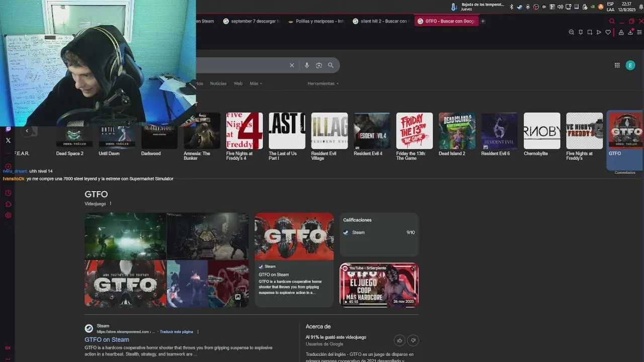Click the magnifier search submit icon
The width and height of the screenshot is (644, 362).
[x=331, y=65]
